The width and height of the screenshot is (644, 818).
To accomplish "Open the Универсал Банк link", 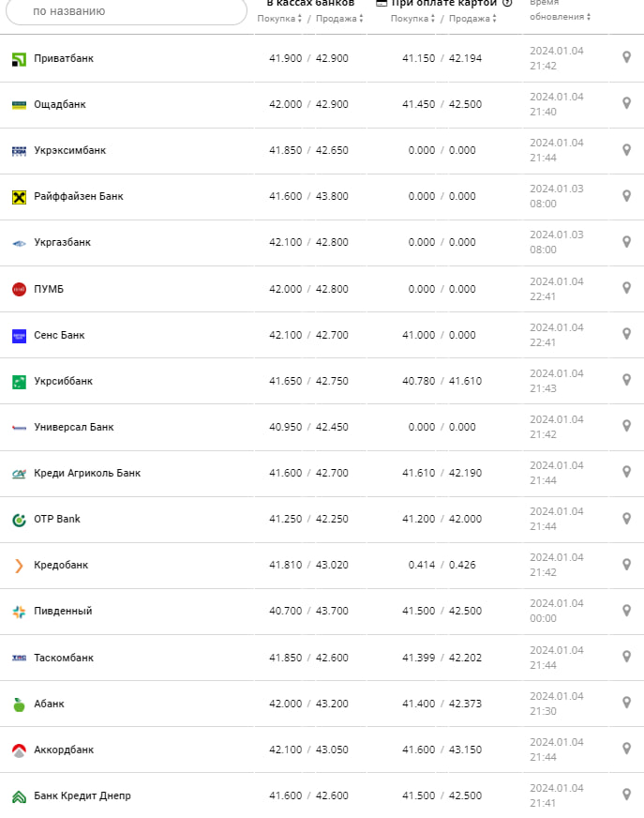I will pyautogui.click(x=73, y=427).
